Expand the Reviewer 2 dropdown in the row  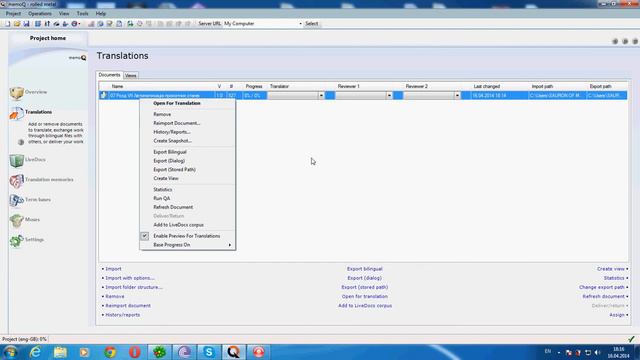457,96
